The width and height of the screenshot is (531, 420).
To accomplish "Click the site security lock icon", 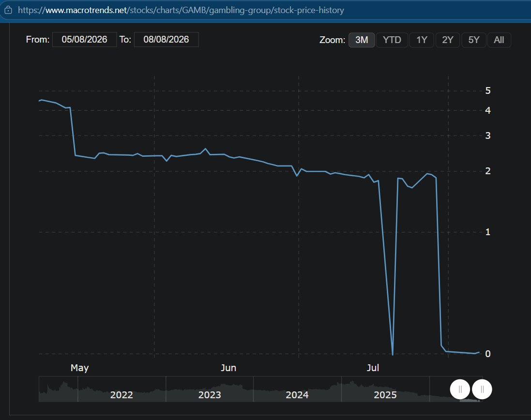I will point(8,10).
